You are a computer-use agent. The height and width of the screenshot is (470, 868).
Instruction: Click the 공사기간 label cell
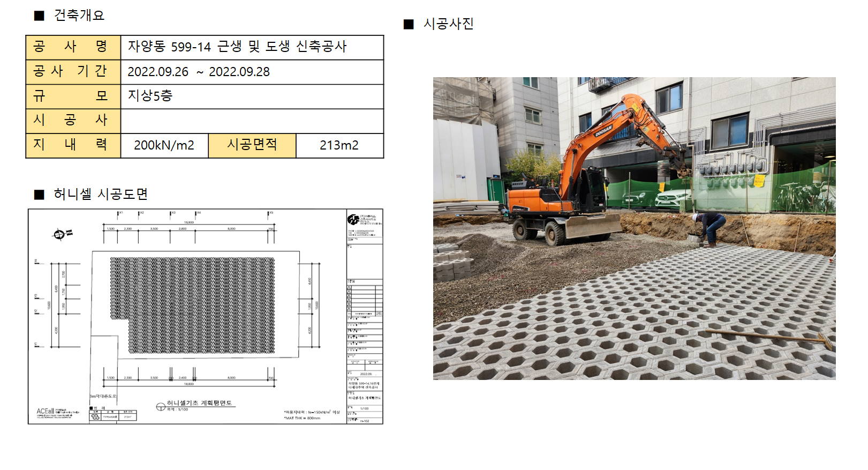[73, 72]
